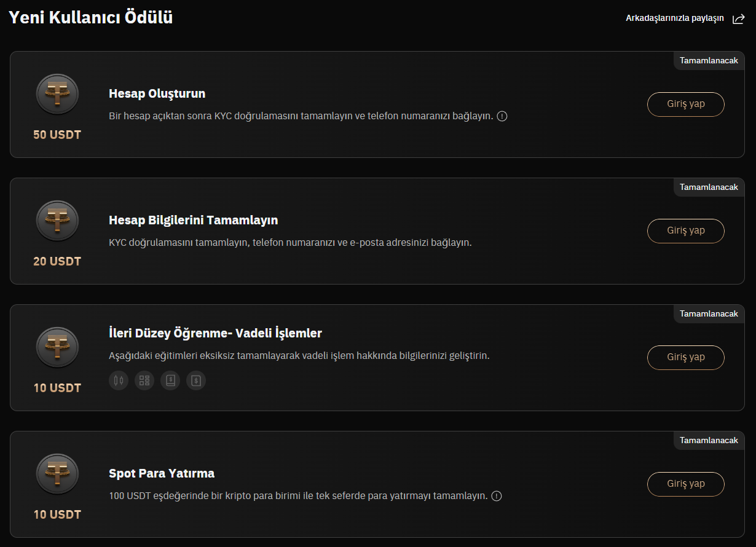Click Tamamlanacak badge on Hesap Oluşturun card
Image resolution: width=756 pixels, height=547 pixels.
coord(709,61)
